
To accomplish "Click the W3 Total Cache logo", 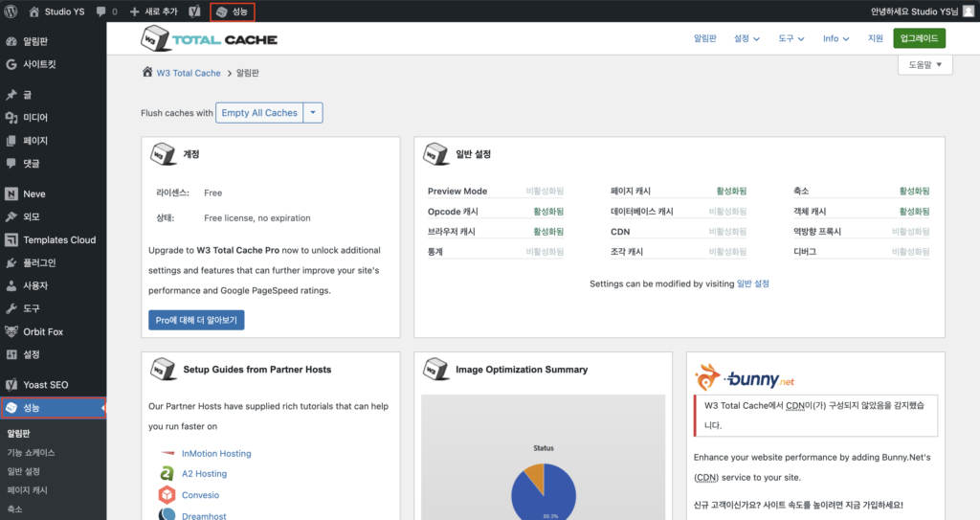I will 209,39.
